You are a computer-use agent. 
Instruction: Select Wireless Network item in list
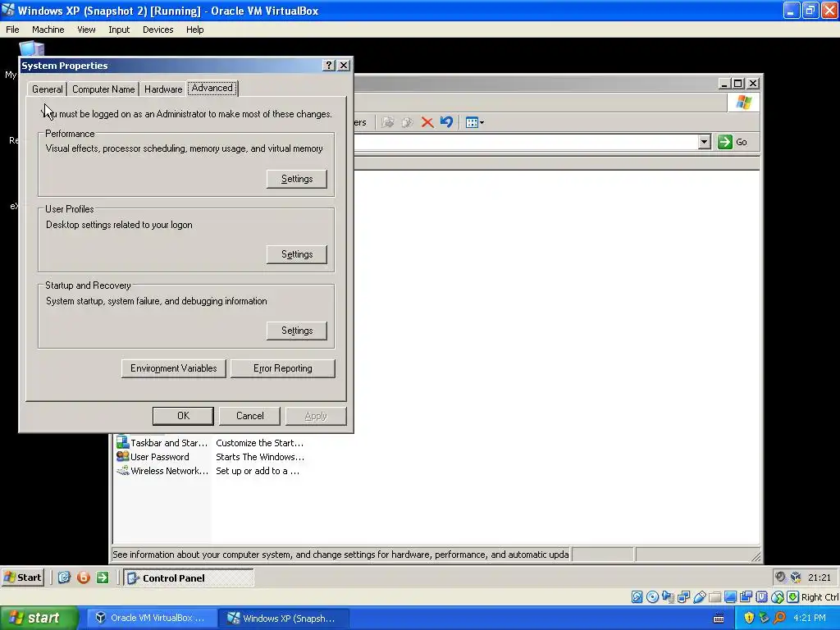point(169,471)
